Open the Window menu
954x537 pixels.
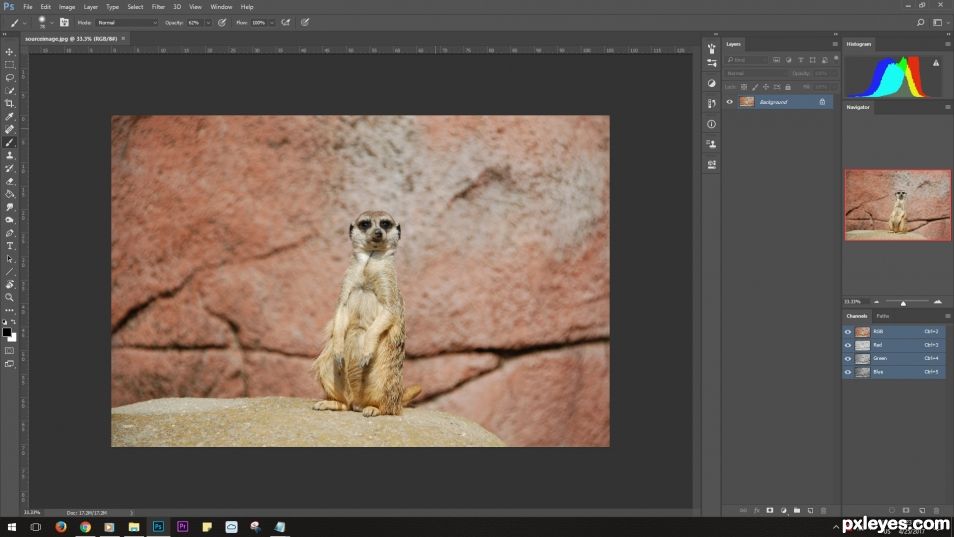point(221,7)
